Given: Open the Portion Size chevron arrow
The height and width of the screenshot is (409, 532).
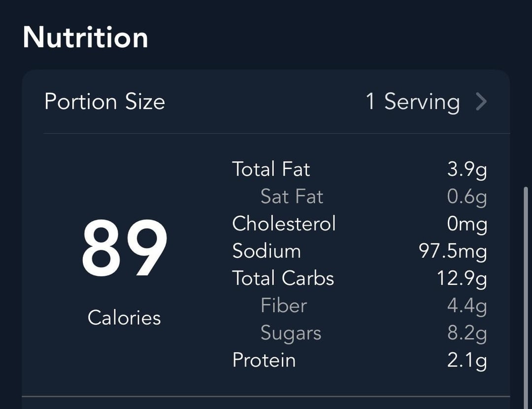Looking at the screenshot, I should (481, 102).
